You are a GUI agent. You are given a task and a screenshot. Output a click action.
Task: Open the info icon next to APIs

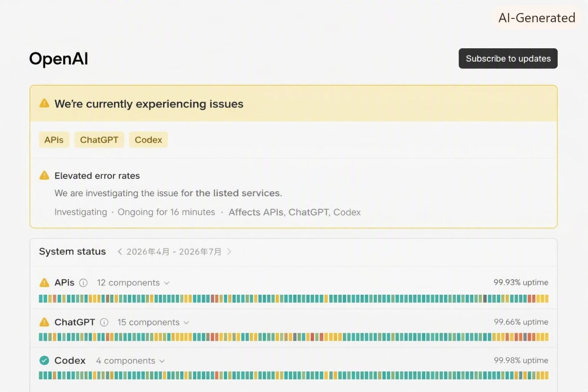tap(83, 283)
